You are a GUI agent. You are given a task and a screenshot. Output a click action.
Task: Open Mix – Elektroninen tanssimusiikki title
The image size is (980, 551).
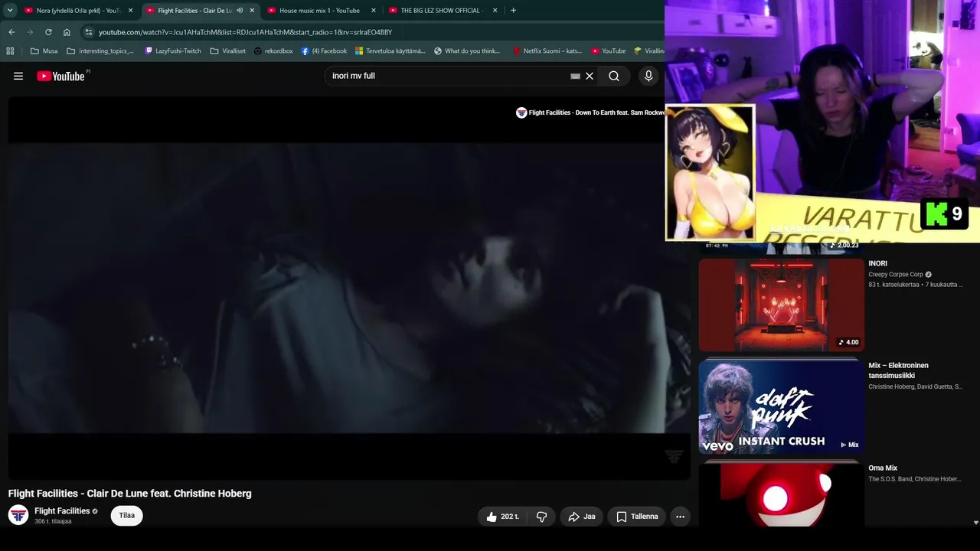coord(899,370)
